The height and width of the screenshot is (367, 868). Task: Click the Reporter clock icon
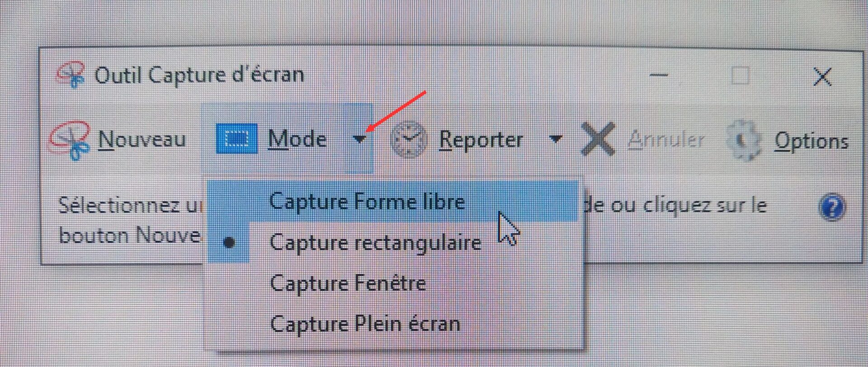(x=409, y=140)
